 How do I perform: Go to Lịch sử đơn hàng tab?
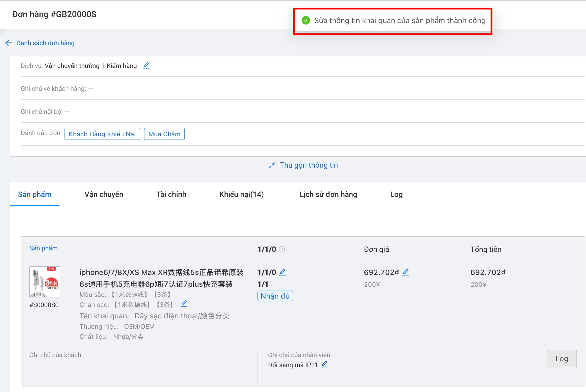pos(328,194)
